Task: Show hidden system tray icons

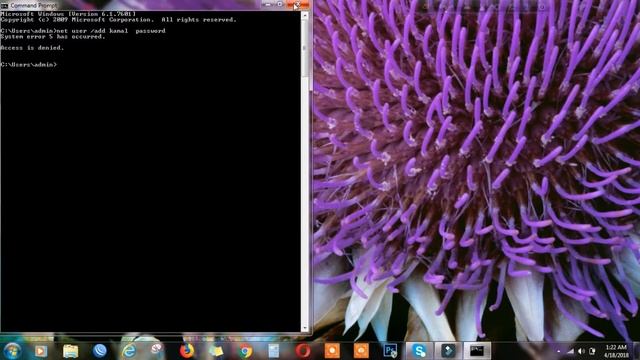Action: coord(558,351)
